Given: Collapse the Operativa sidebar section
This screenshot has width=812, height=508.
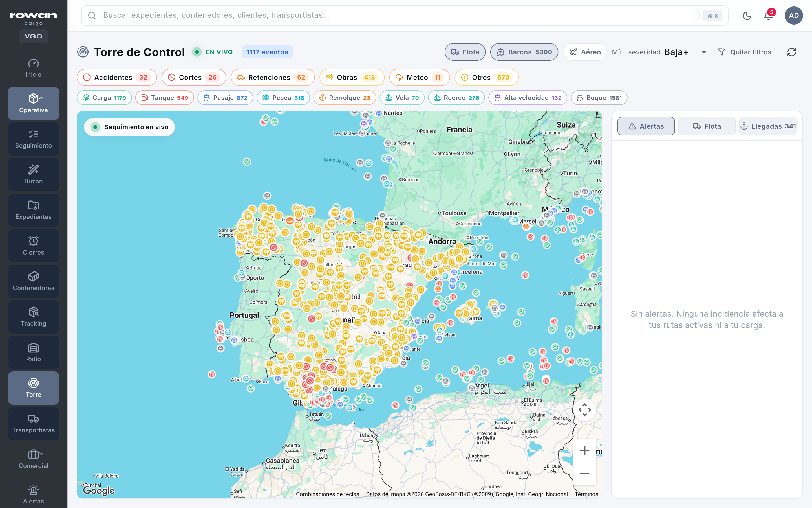Looking at the screenshot, I should (34, 104).
